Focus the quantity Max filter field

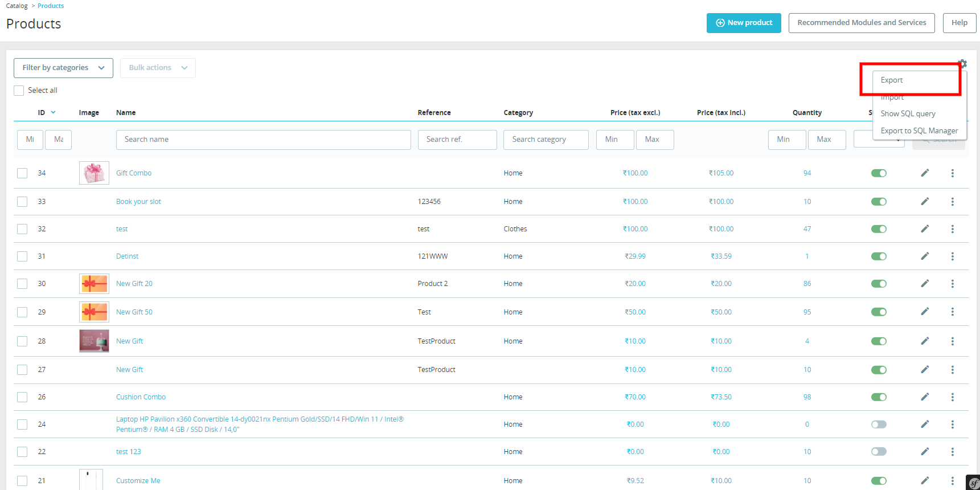point(827,140)
